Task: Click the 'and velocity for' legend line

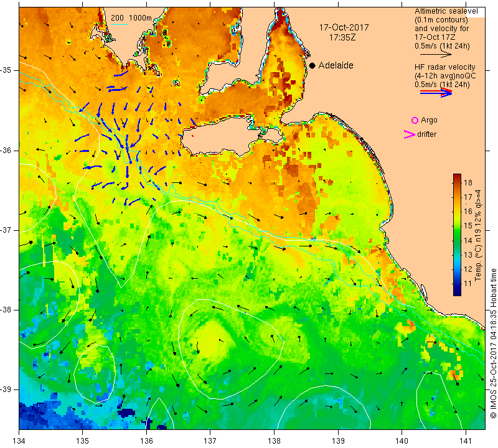Action: [x=441, y=28]
